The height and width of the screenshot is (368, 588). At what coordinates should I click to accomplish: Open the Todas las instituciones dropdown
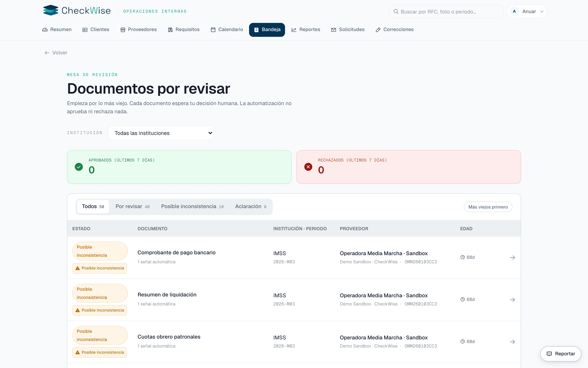coord(161,133)
